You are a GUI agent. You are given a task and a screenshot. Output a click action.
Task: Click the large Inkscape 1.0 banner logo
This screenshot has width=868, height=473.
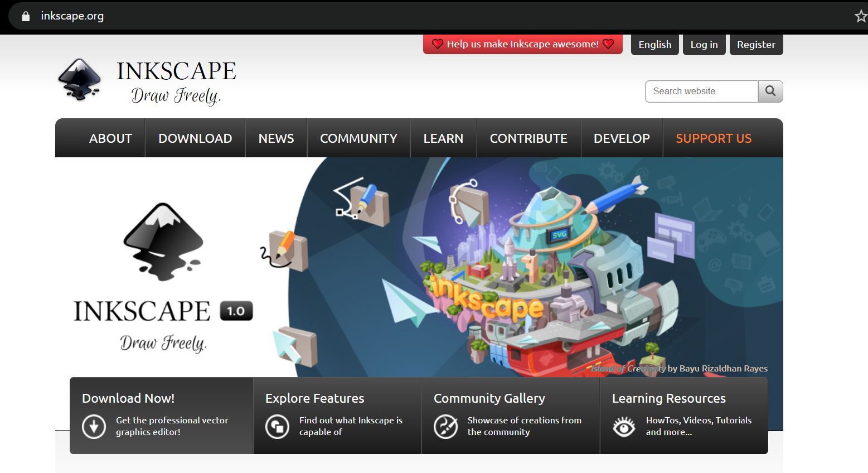(163, 277)
